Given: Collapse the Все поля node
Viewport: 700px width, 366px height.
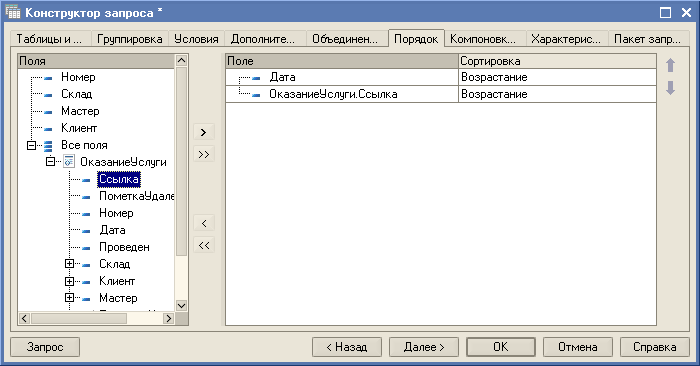Looking at the screenshot, I should [31, 145].
